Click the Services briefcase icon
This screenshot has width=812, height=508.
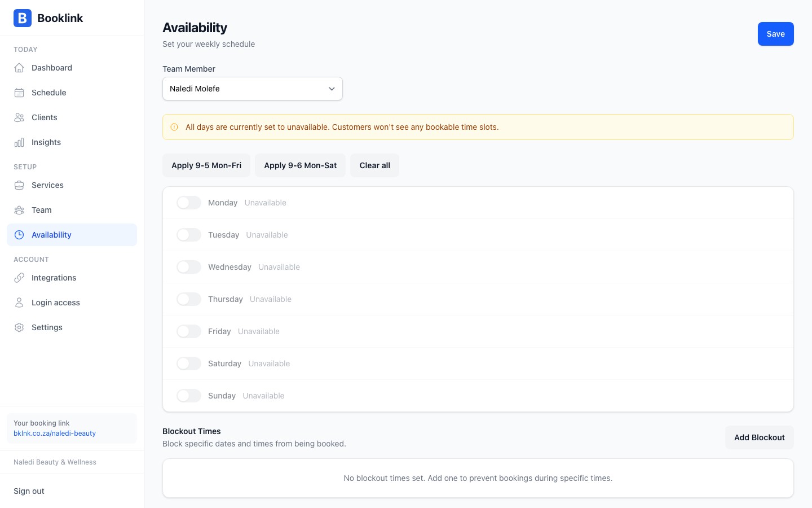click(19, 185)
